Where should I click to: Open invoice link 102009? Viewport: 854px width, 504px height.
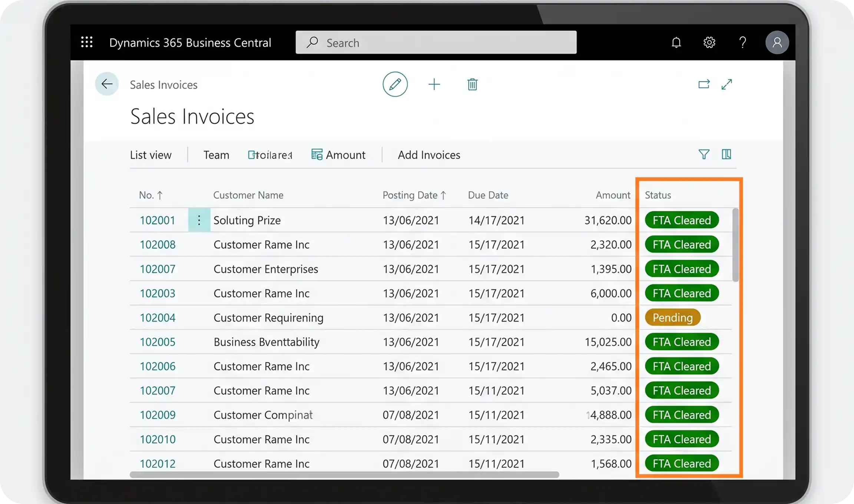tap(158, 415)
